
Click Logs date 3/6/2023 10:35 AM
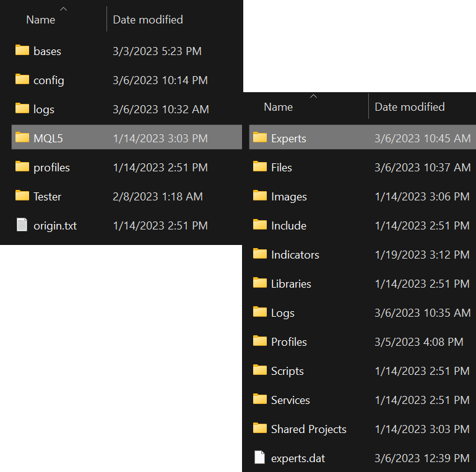[x=423, y=313]
